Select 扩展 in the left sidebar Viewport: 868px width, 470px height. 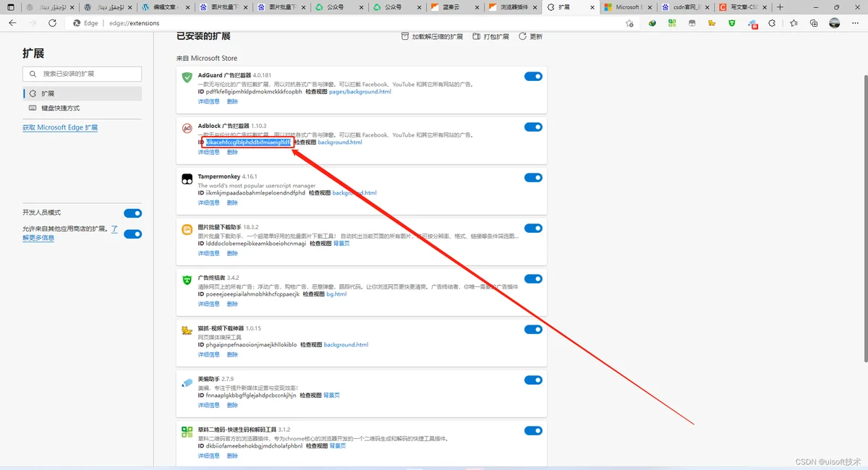[x=82, y=94]
